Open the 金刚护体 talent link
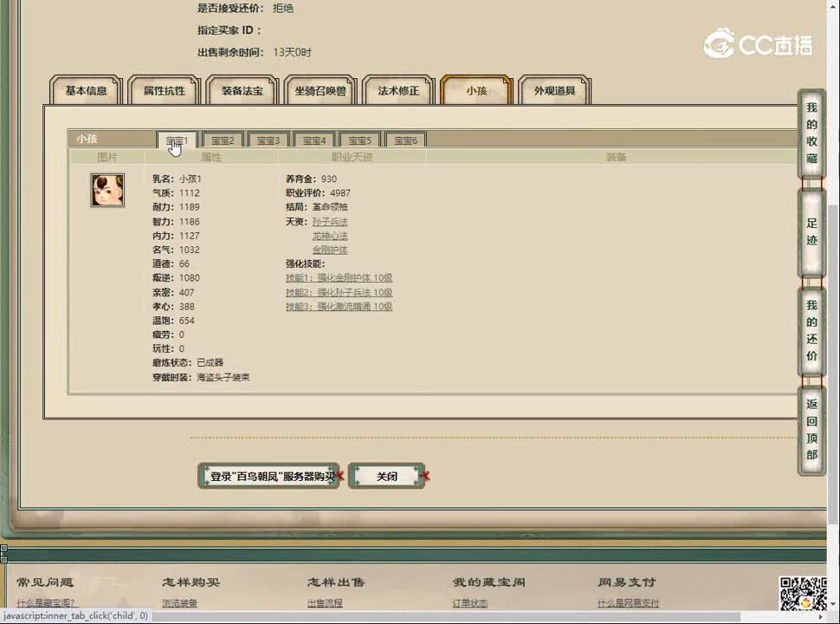This screenshot has width=840, height=624. click(330, 250)
